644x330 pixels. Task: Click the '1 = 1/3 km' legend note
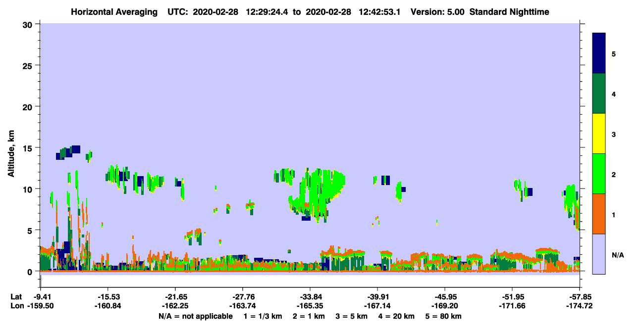(x=263, y=316)
